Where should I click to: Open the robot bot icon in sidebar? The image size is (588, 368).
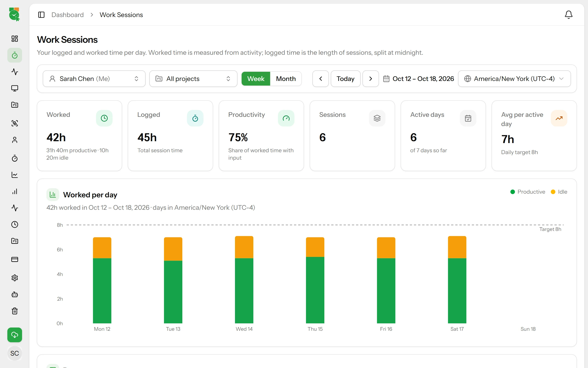point(14,294)
